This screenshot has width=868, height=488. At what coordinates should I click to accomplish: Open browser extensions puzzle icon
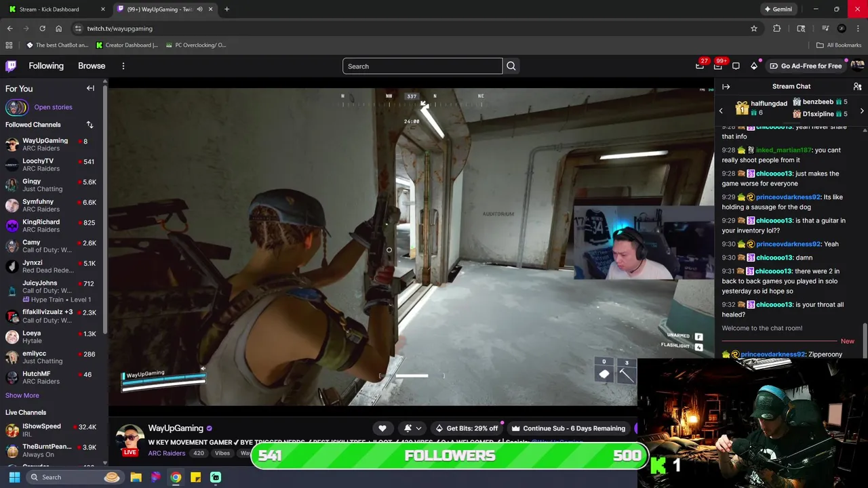pos(776,28)
